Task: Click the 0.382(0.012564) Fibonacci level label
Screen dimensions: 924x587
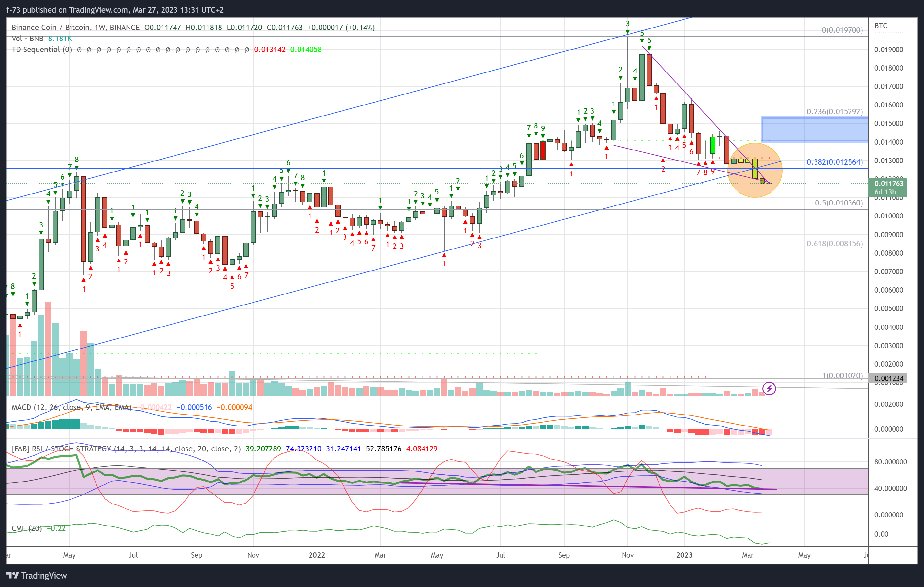Action: pyautogui.click(x=835, y=162)
